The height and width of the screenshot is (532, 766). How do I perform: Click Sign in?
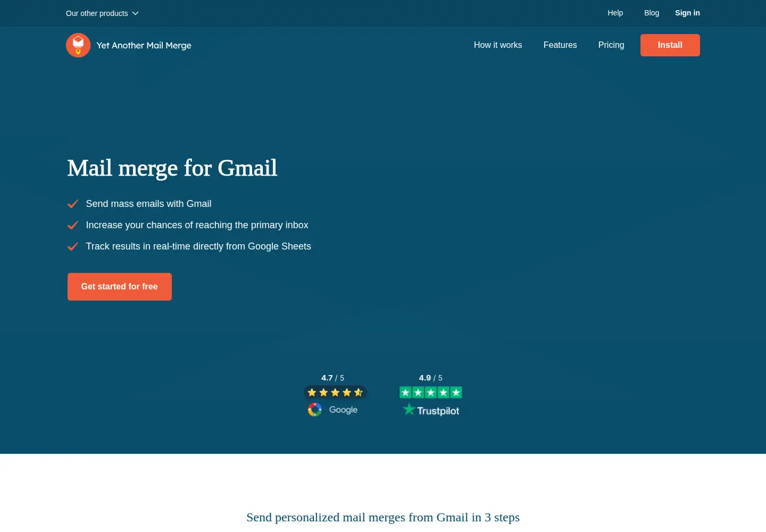(x=687, y=13)
